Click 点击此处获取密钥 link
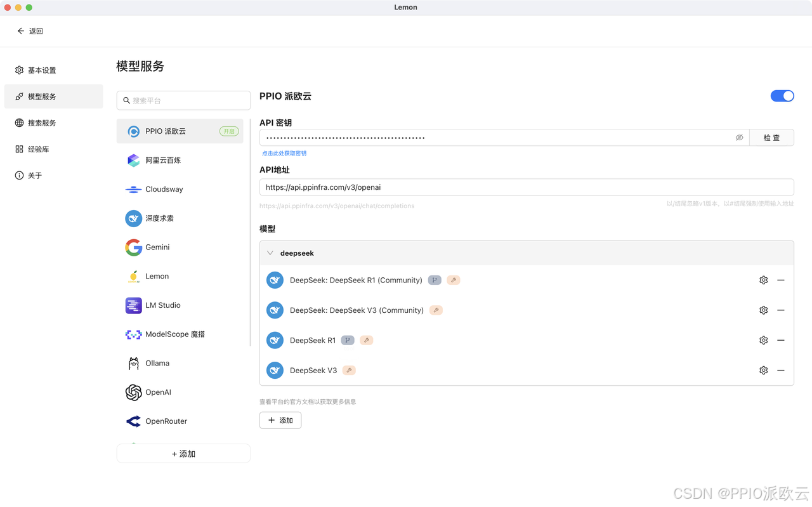 [x=284, y=154]
